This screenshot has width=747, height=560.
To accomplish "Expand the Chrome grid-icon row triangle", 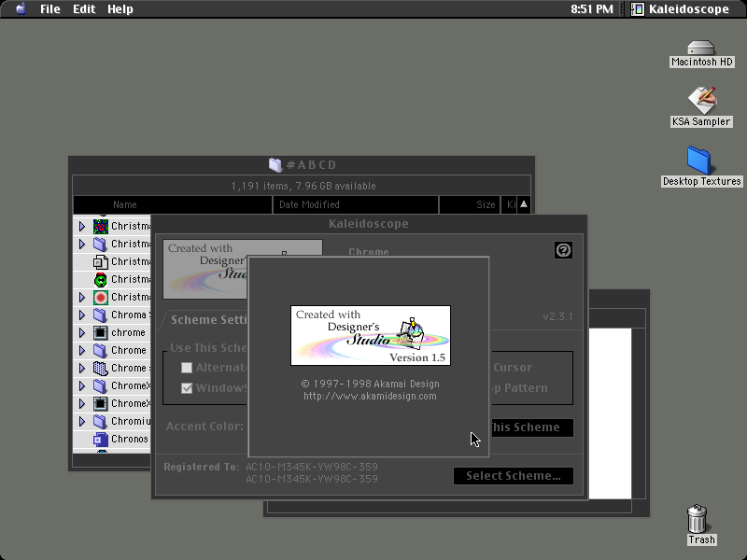I will click(82, 368).
